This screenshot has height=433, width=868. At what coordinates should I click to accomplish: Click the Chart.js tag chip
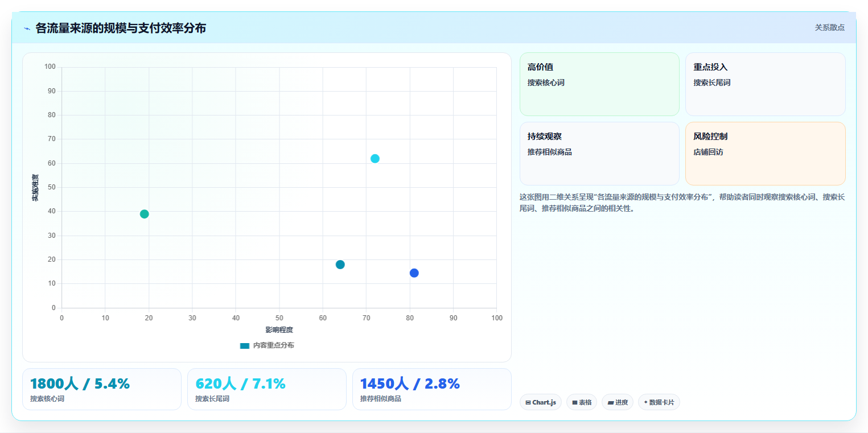[x=541, y=402]
